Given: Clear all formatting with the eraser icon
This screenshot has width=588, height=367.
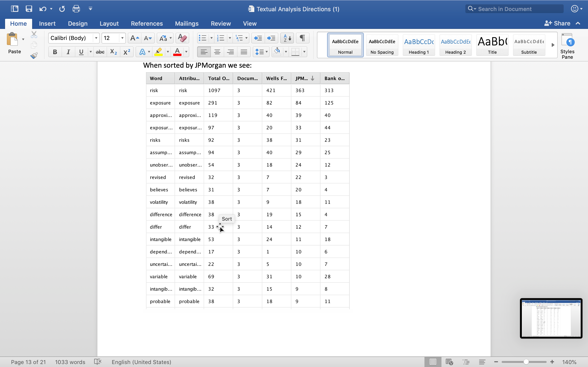Looking at the screenshot, I should click(x=182, y=38).
